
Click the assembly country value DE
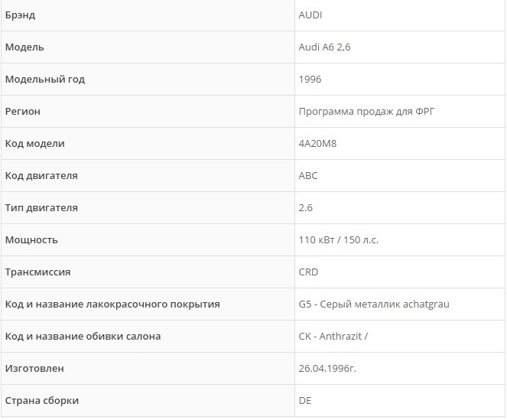(305, 401)
